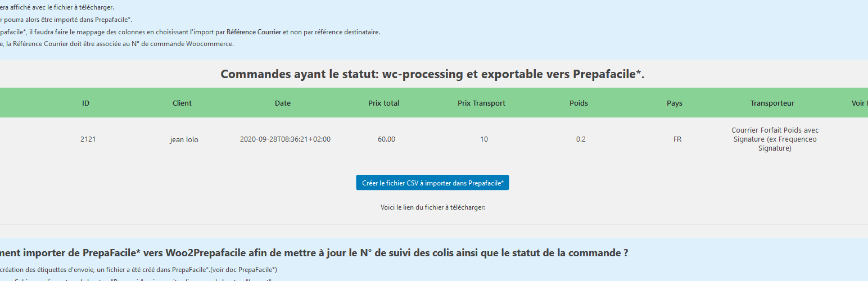The height and width of the screenshot is (281, 868).
Task: Click the Pays column header
Action: 675,103
